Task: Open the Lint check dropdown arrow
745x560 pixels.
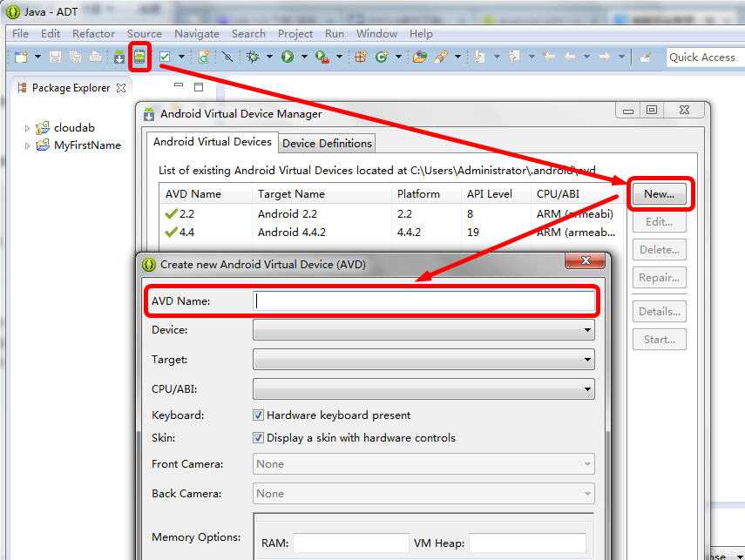Action: 181,57
